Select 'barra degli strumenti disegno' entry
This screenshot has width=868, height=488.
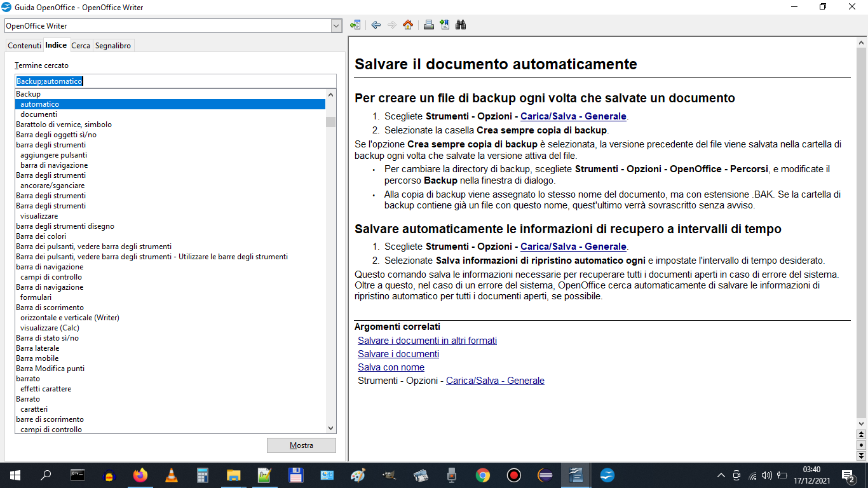(x=170, y=226)
